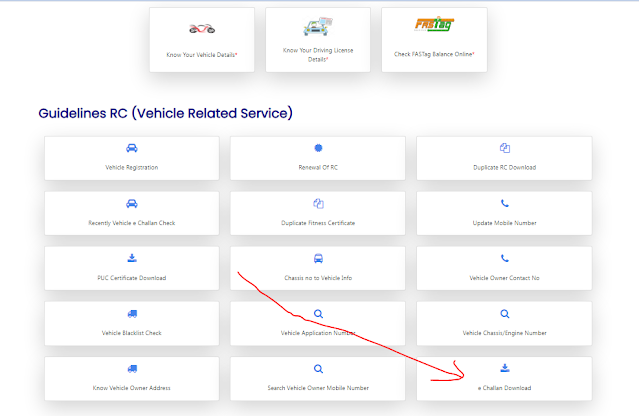Click the gear badge icon above Renewal Of RC
The width and height of the screenshot is (639, 416).
(318, 148)
